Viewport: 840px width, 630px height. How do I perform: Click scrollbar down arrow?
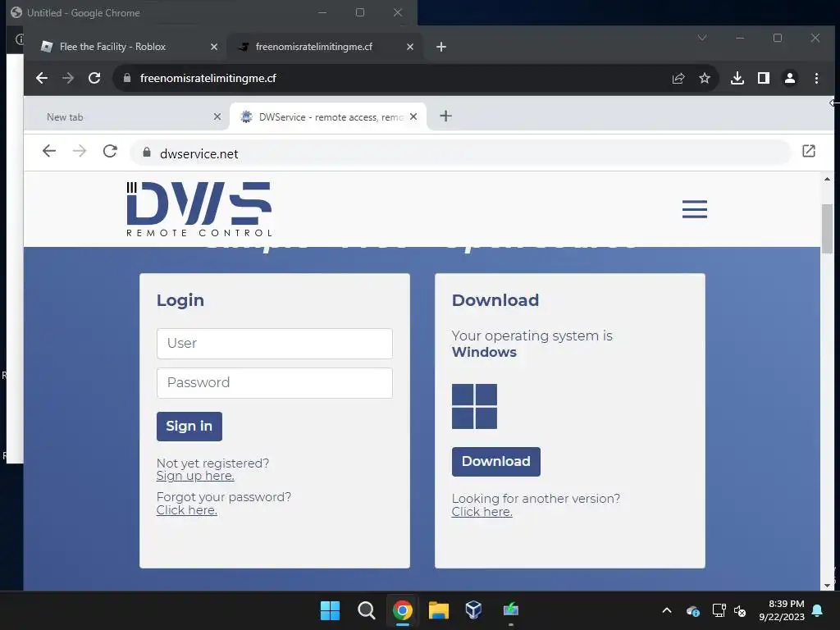pyautogui.click(x=827, y=586)
